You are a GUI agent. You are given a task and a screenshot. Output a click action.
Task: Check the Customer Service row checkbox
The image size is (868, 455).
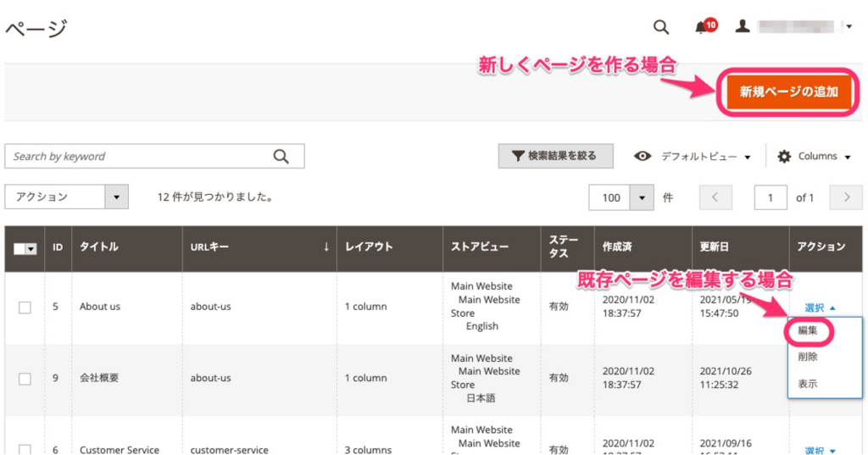coord(25,449)
